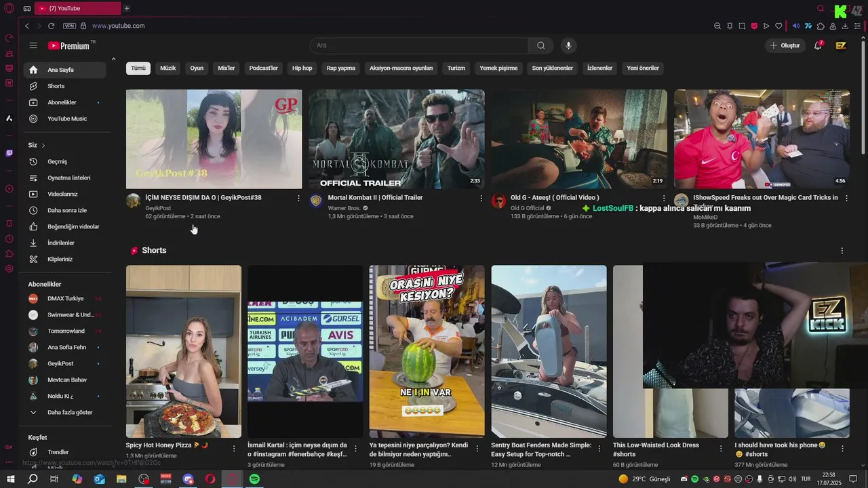This screenshot has height=488, width=868.
Task: Open Spotify from the Windows taskbar
Action: coord(254,479)
